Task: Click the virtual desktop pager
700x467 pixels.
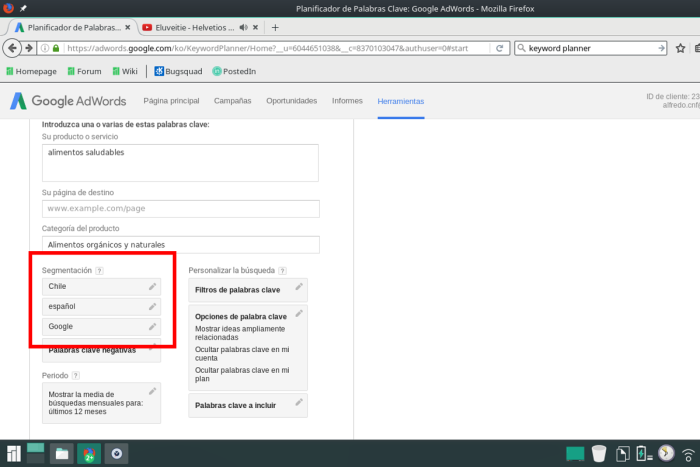Action: (x=36, y=454)
